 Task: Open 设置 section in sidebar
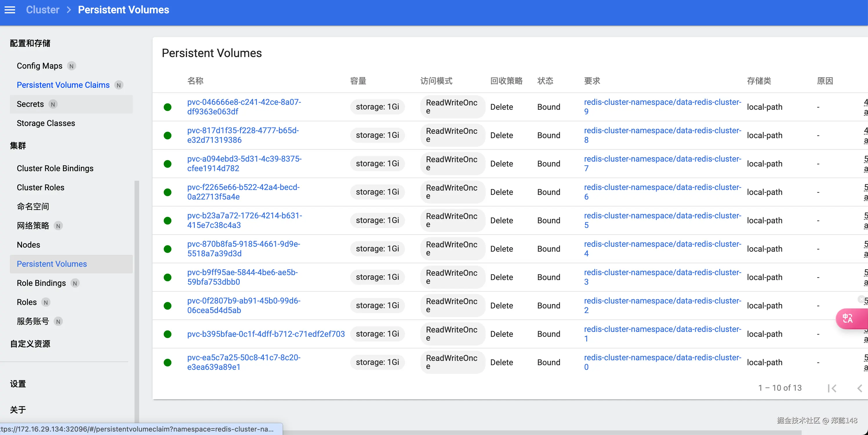[x=18, y=384]
